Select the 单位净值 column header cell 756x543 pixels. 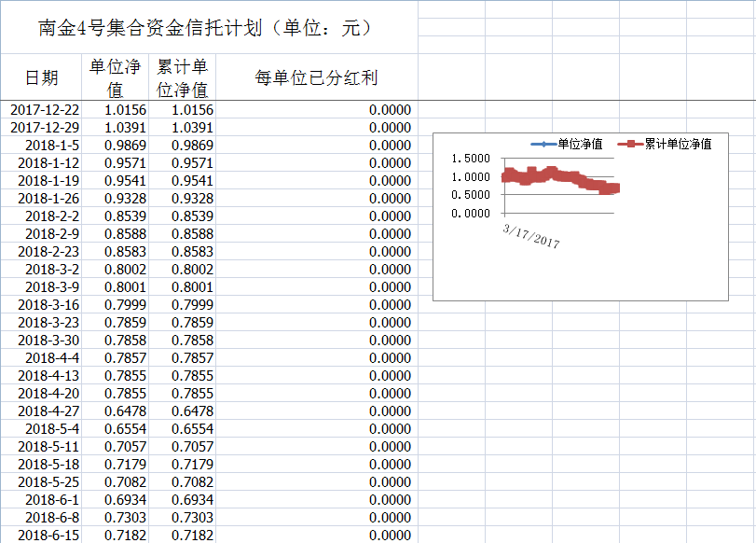115,77
